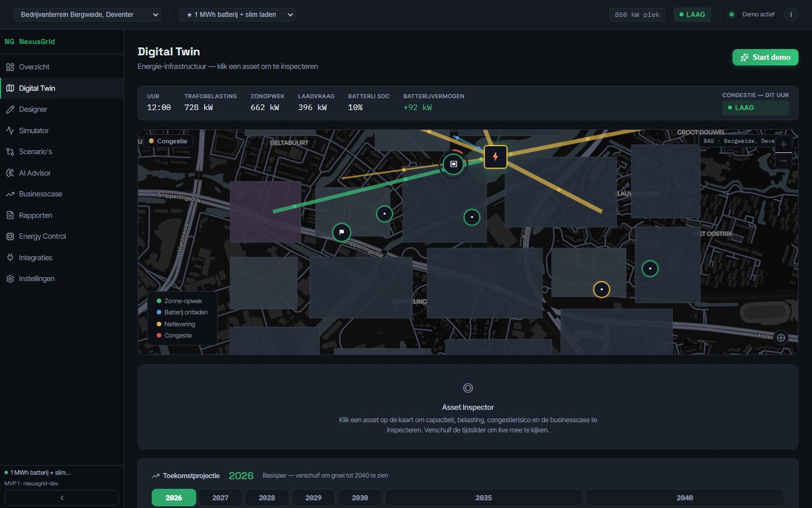Open the info icon in top bar
Image resolution: width=812 pixels, height=508 pixels.
(791, 15)
